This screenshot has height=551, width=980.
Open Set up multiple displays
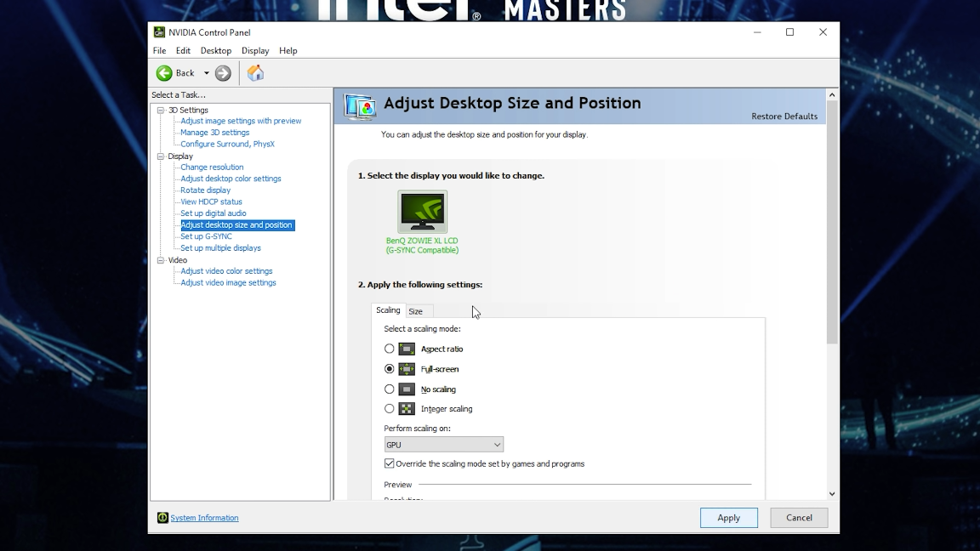coord(220,248)
